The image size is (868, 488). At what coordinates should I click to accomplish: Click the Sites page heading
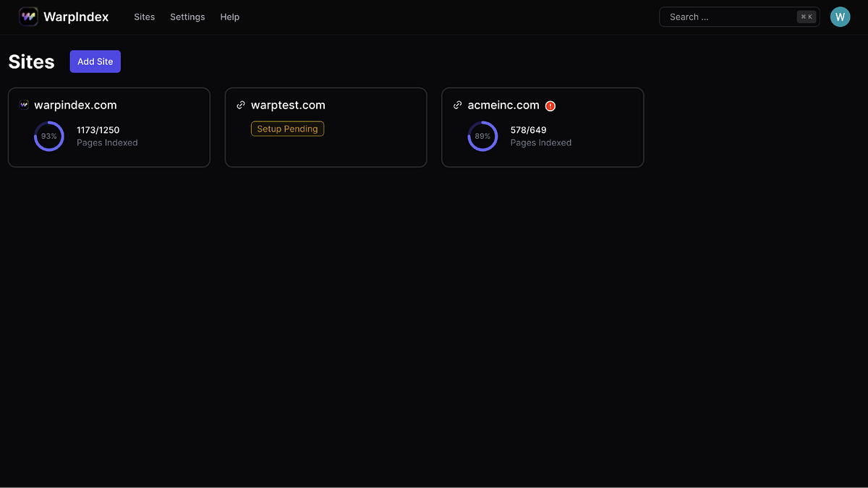[x=31, y=61]
